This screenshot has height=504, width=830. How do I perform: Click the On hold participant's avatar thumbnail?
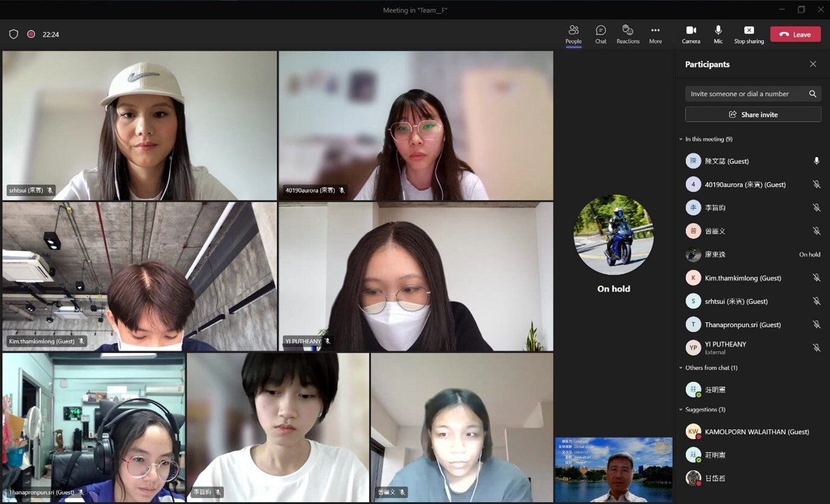[x=613, y=235]
